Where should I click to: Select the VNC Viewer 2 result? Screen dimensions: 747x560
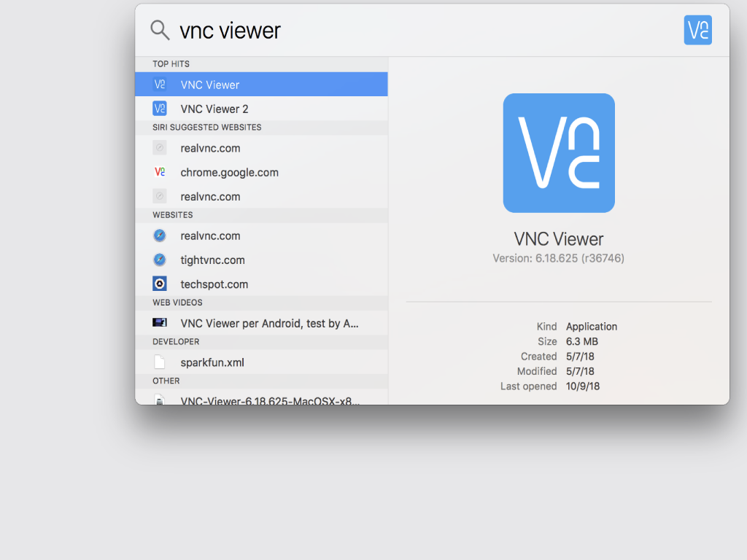point(261,109)
